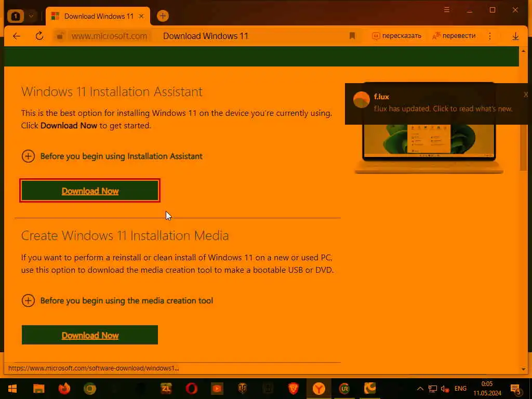Launch World of Tanks from the taskbar

point(242,389)
